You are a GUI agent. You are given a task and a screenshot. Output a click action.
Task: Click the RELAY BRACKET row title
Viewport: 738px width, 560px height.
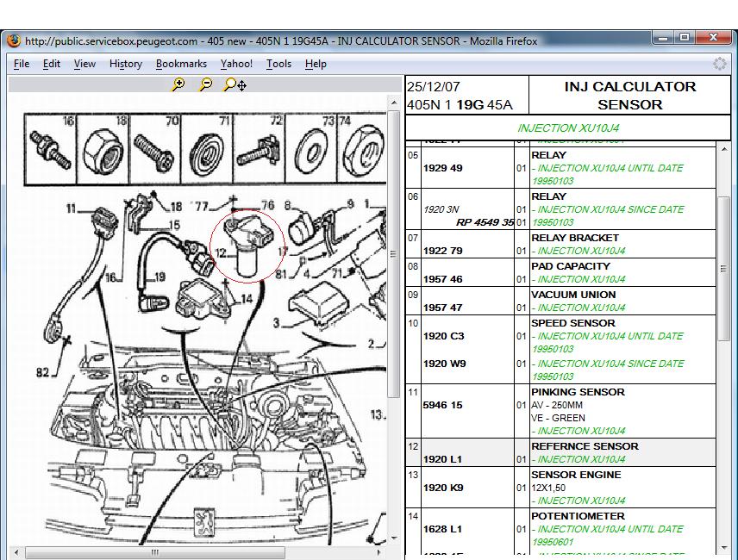point(575,238)
